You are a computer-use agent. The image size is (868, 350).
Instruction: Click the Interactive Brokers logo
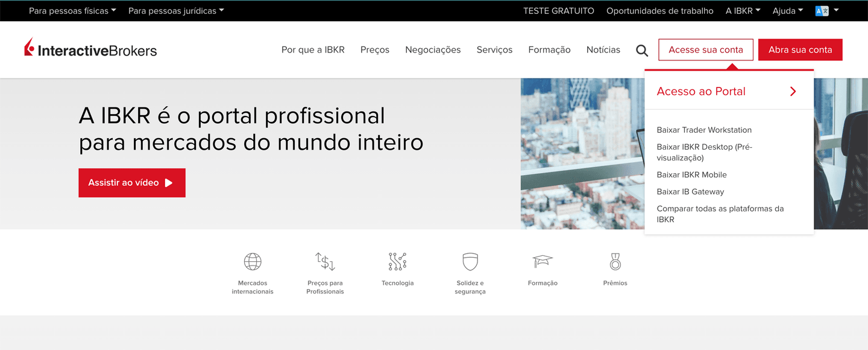pyautogui.click(x=90, y=48)
